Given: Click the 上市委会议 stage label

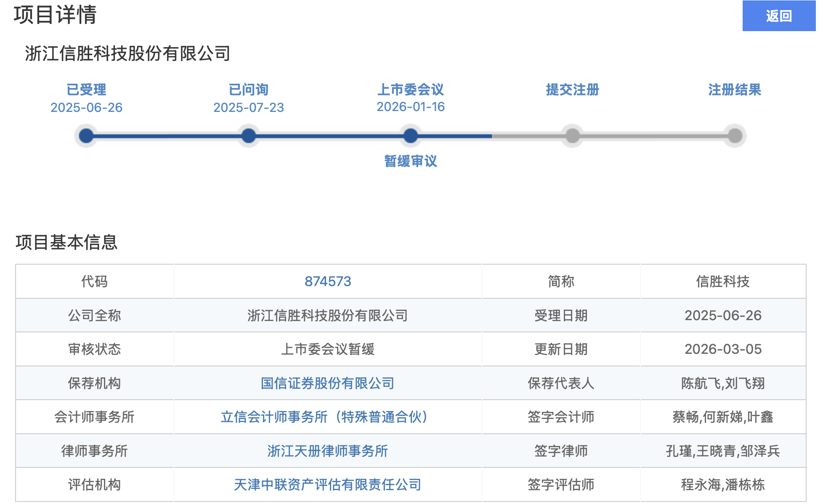Looking at the screenshot, I should (411, 90).
